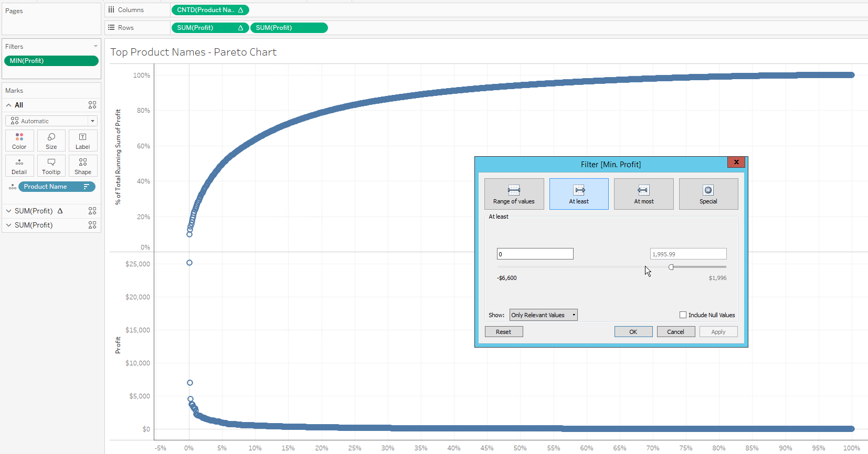Open the Show Only Relevant Values dropdown
868x454 pixels.
coord(544,315)
